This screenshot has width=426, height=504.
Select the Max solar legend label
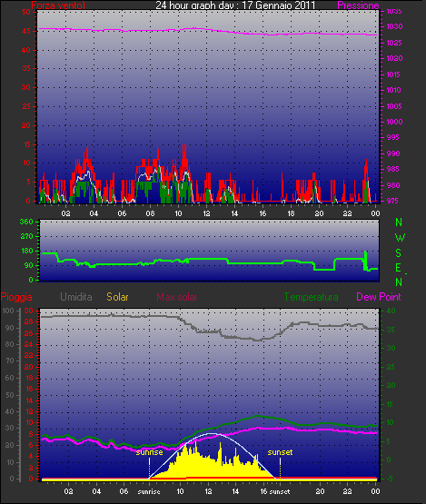click(177, 297)
